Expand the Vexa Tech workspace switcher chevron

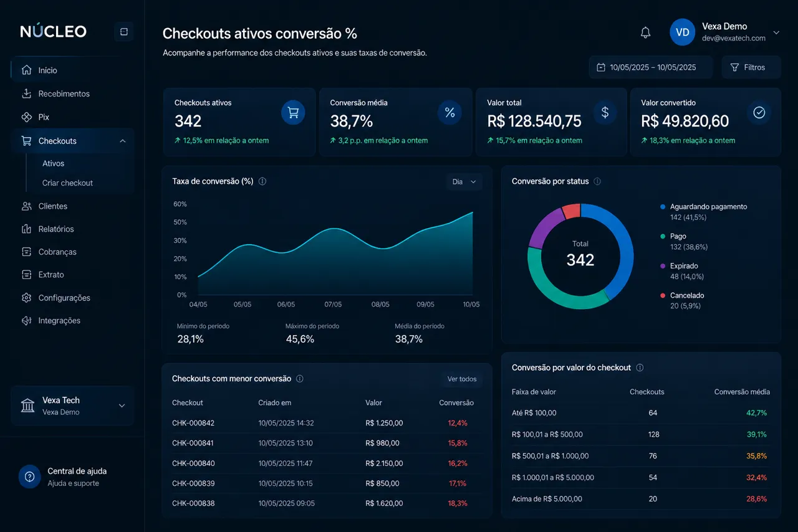[x=122, y=406]
